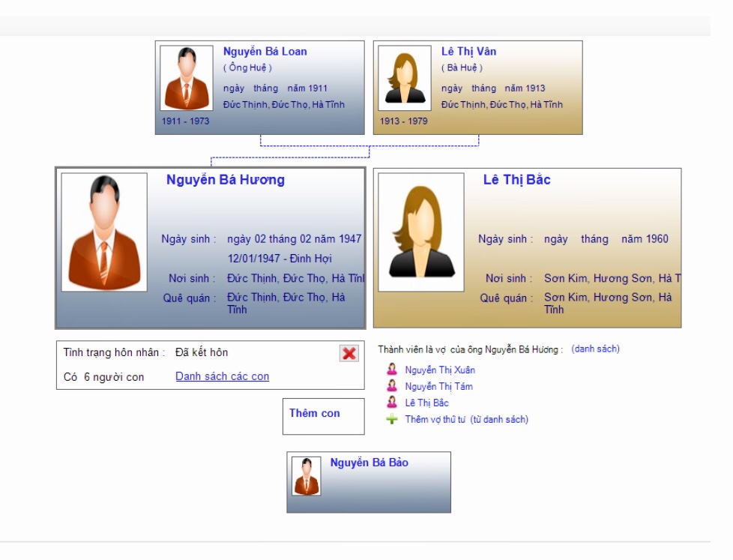Click the 'Thêm con' button
The image size is (733, 560).
(324, 417)
